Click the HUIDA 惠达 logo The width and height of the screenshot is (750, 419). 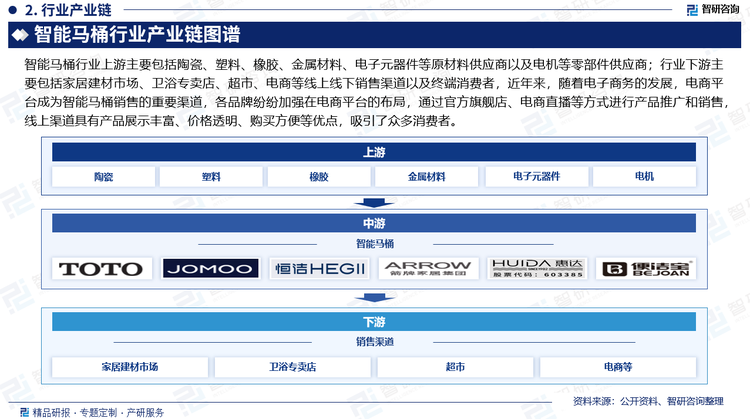(537, 268)
